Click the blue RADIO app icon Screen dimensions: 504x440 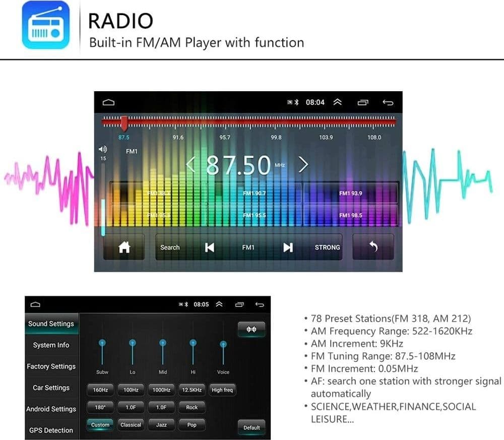coord(46,25)
